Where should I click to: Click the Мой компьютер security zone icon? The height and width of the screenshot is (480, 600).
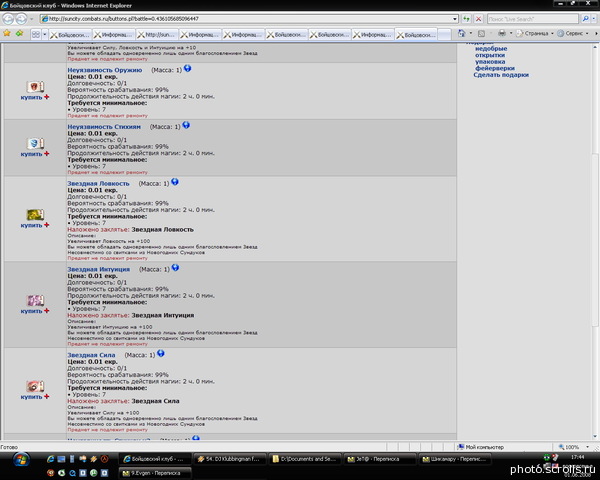click(x=461, y=447)
